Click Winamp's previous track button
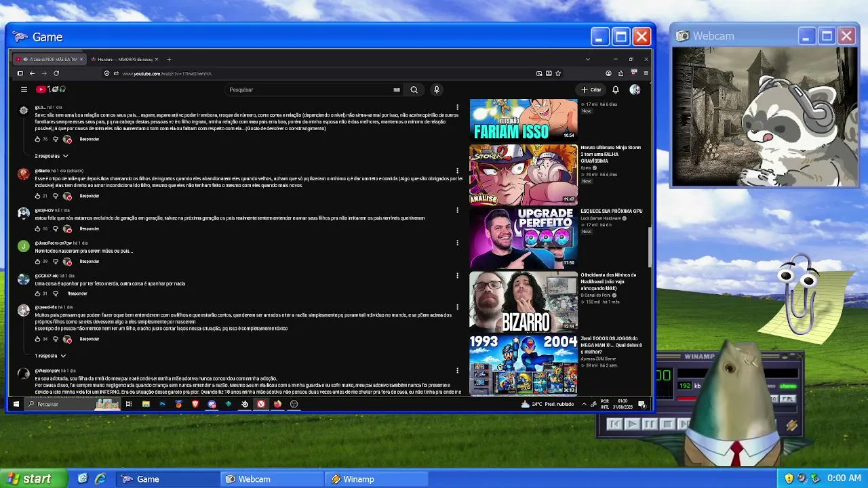Screen dimensions: 868x488 coord(614,424)
